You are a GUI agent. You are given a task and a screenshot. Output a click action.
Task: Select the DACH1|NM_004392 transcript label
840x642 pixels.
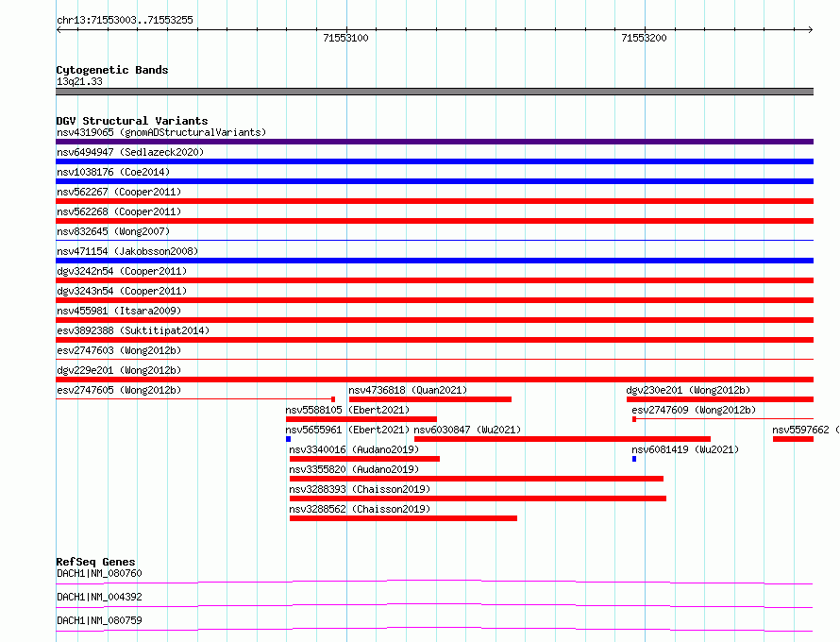coord(99,597)
